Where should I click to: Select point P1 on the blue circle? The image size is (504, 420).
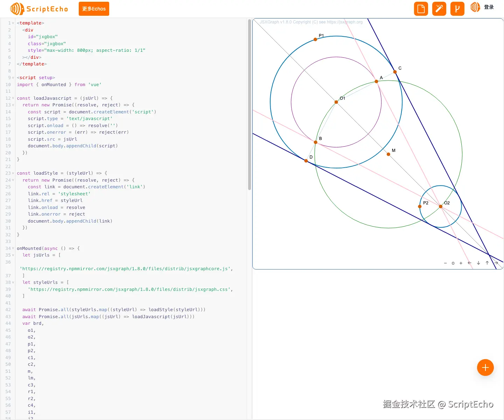315,39
